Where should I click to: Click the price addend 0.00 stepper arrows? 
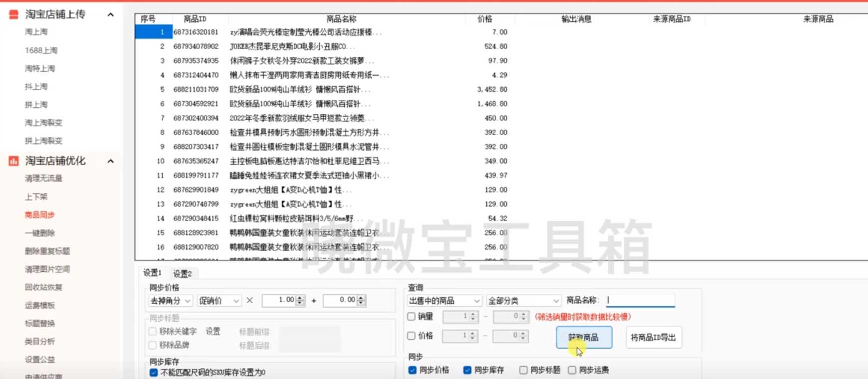[x=361, y=300]
